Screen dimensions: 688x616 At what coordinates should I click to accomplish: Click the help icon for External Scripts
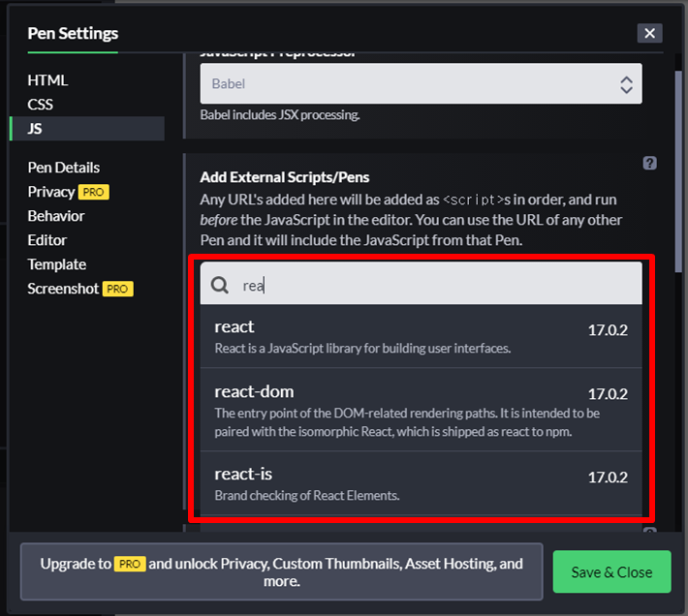click(649, 163)
